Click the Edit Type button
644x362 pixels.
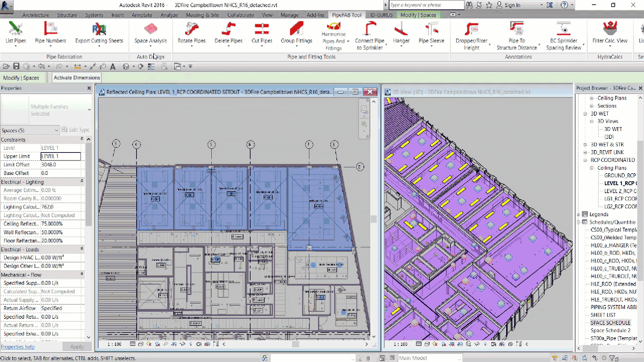75,130
